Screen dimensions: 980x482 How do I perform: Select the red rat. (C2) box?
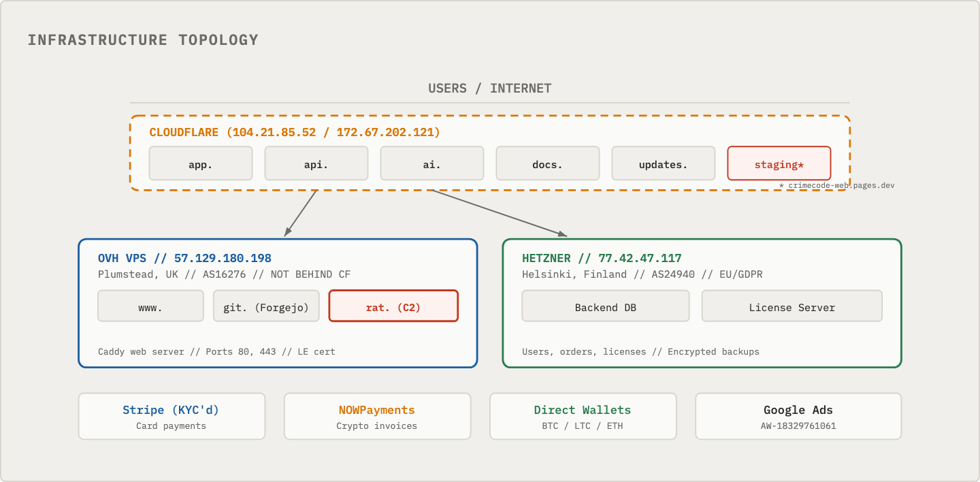(x=393, y=306)
